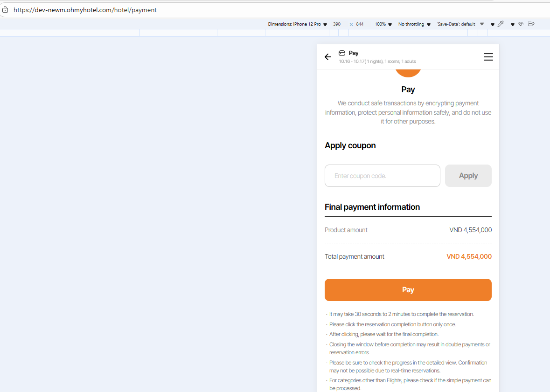Viewport: 550px width, 392px height.
Task: Open the Dimensions iPhone 12 Pro dropdown
Action: coord(298,24)
